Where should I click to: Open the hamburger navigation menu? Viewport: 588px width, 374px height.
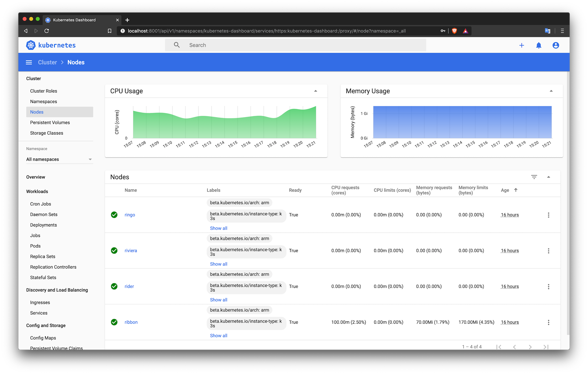[29, 62]
